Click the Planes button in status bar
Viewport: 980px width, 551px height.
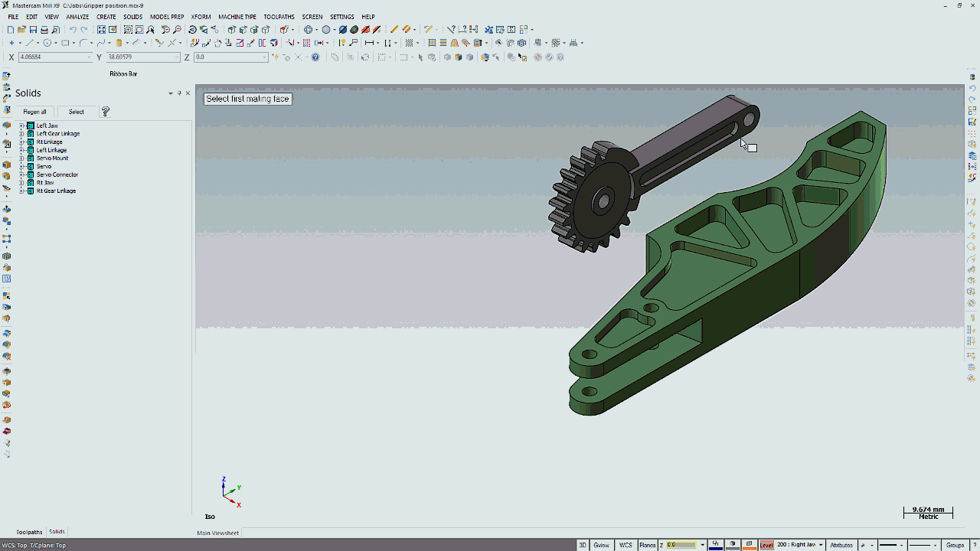coord(648,545)
